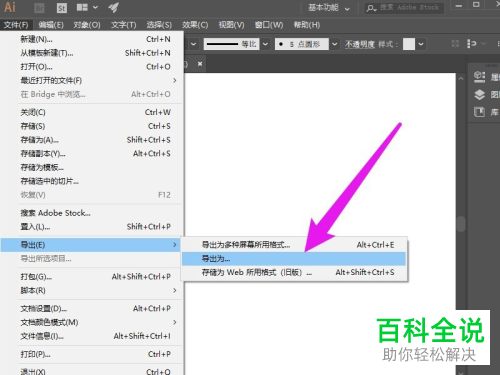Open the 对象(O) menu

point(87,25)
